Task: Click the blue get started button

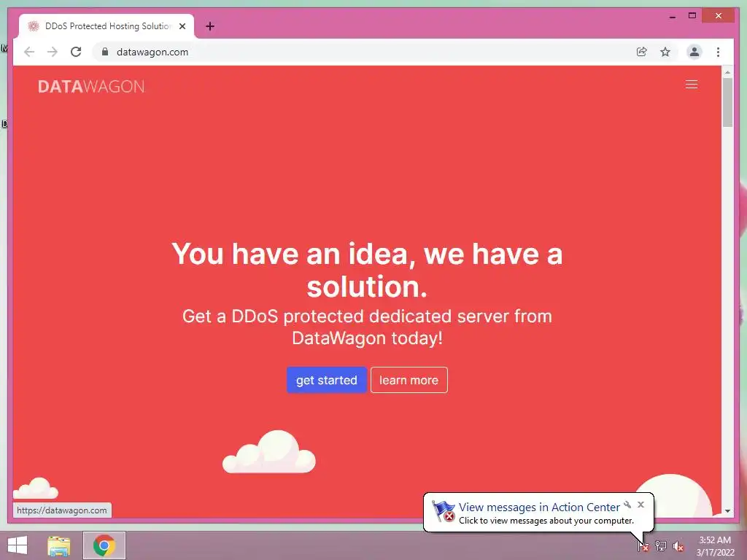Action: [326, 380]
